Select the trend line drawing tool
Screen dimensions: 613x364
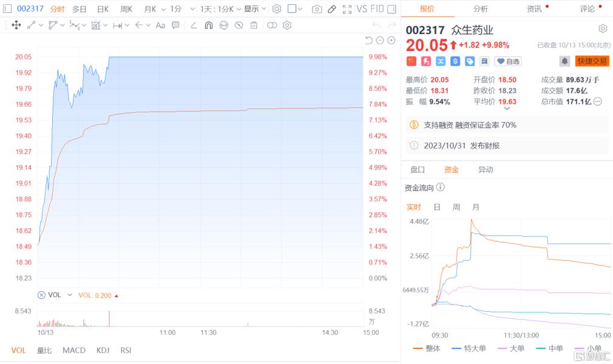tap(32, 25)
